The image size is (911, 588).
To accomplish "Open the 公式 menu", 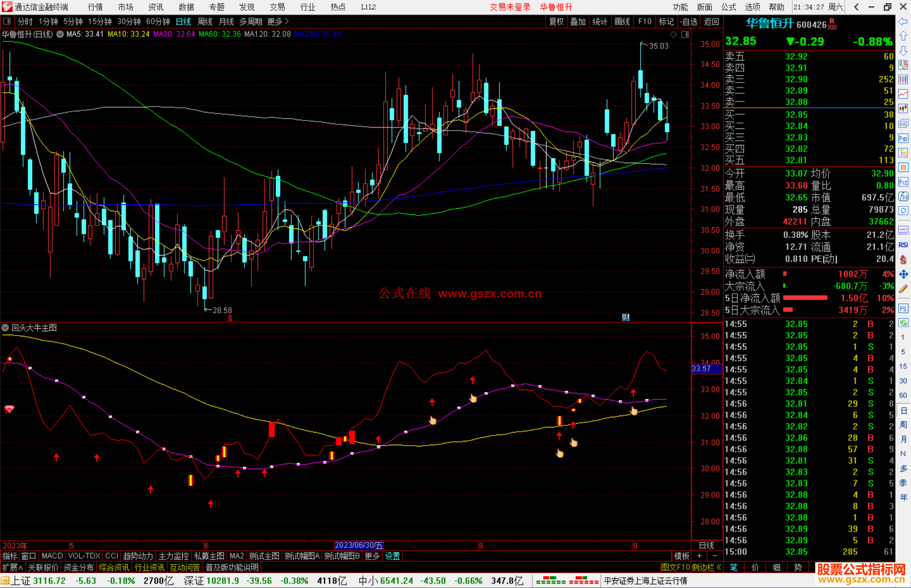I will click(728, 7).
